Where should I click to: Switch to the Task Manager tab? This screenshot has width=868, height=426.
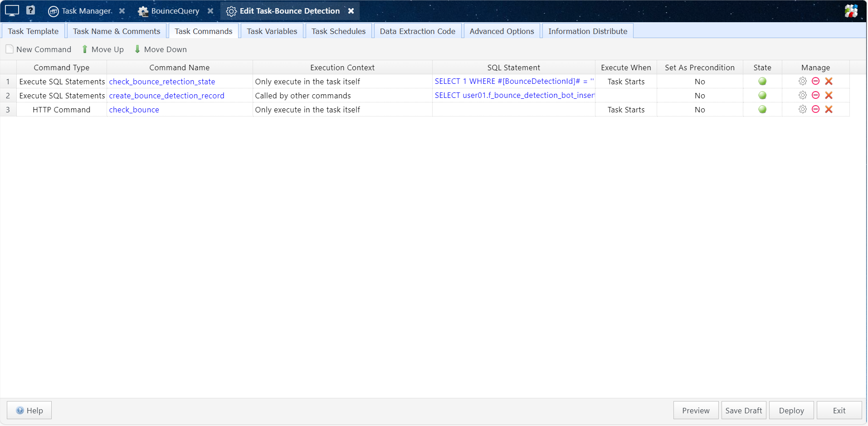point(80,11)
